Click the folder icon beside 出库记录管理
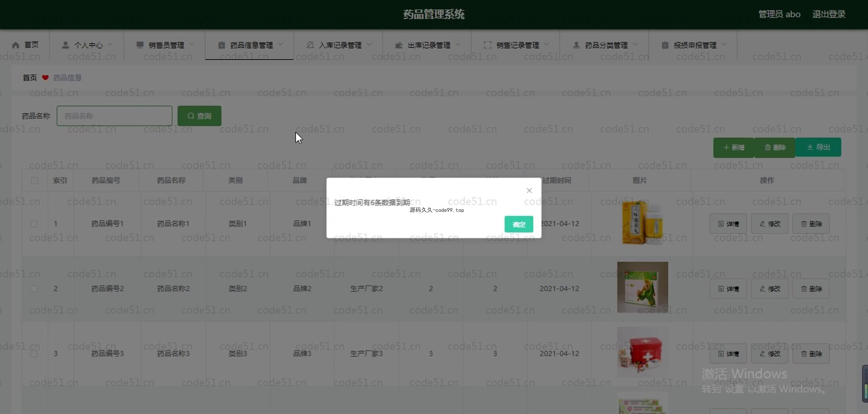The height and width of the screenshot is (414, 868). [x=399, y=45]
